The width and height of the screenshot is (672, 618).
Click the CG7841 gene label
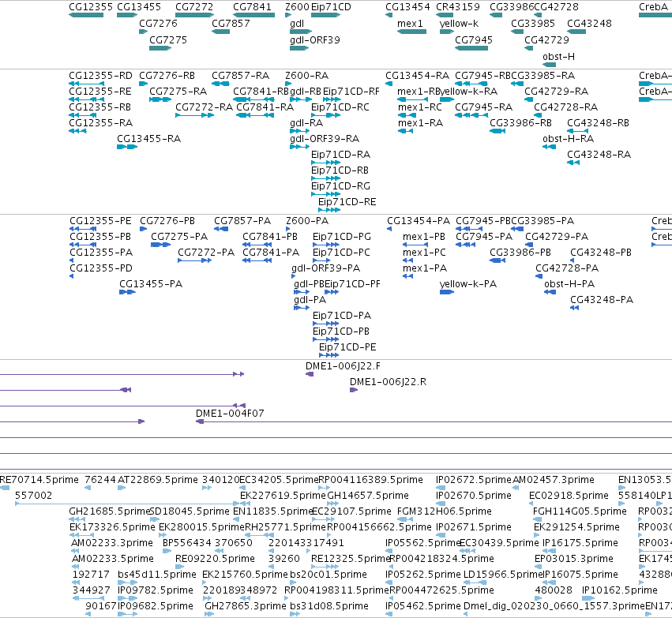coord(252,7)
